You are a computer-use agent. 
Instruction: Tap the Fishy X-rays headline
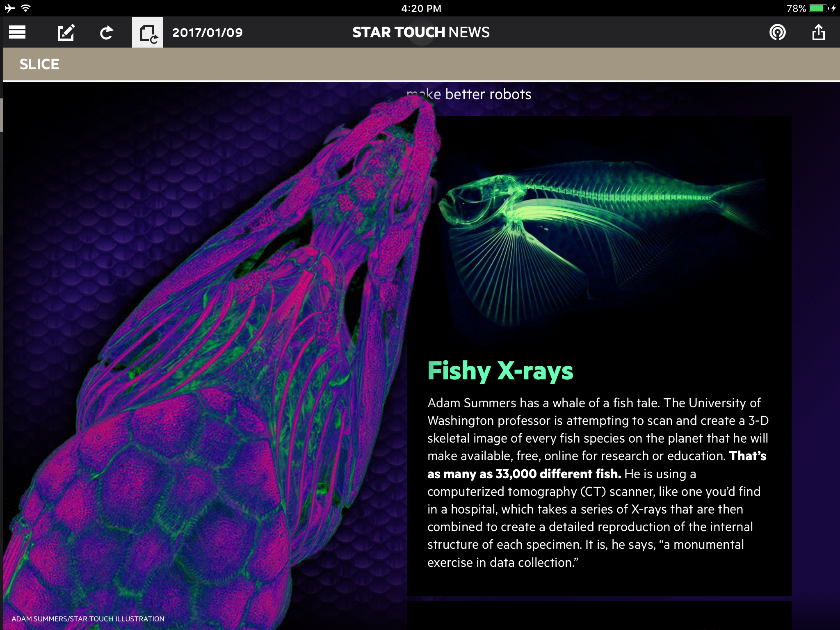(500, 371)
